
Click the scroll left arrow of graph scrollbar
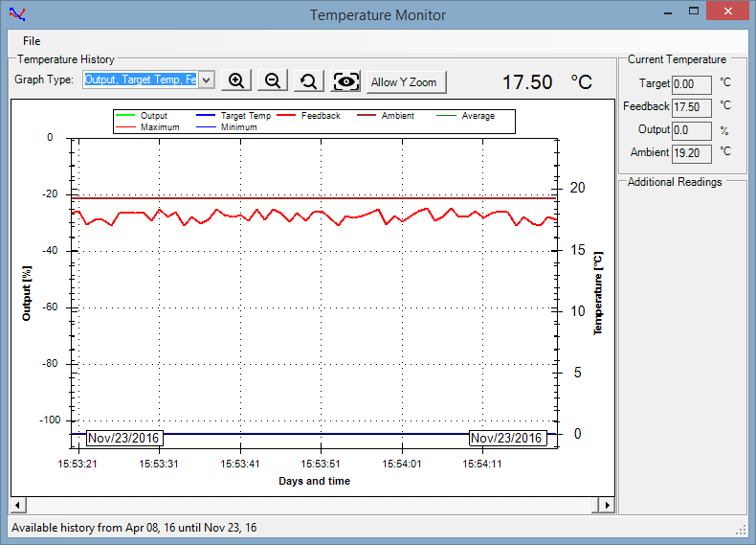click(x=18, y=506)
